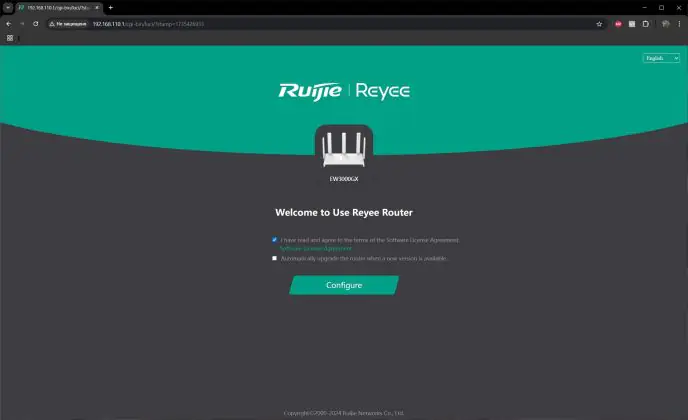Click the copyright Ruijie Networks footer text

tap(344, 413)
